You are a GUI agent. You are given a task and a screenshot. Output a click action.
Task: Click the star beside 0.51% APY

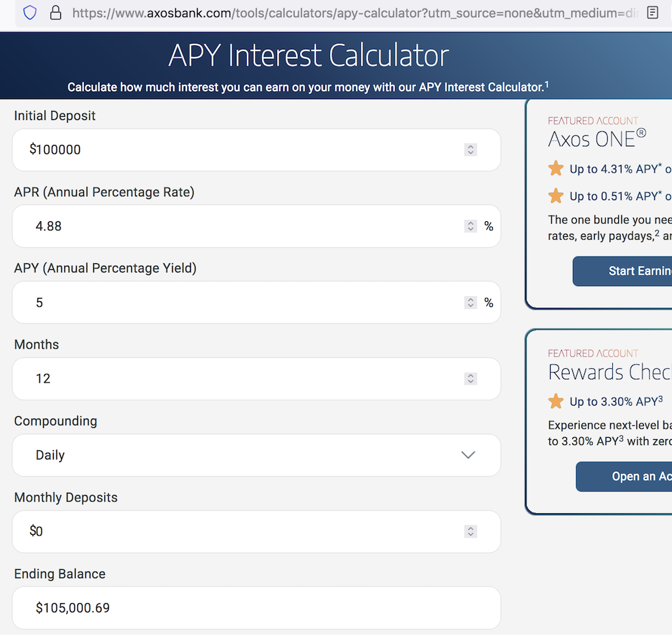(556, 196)
